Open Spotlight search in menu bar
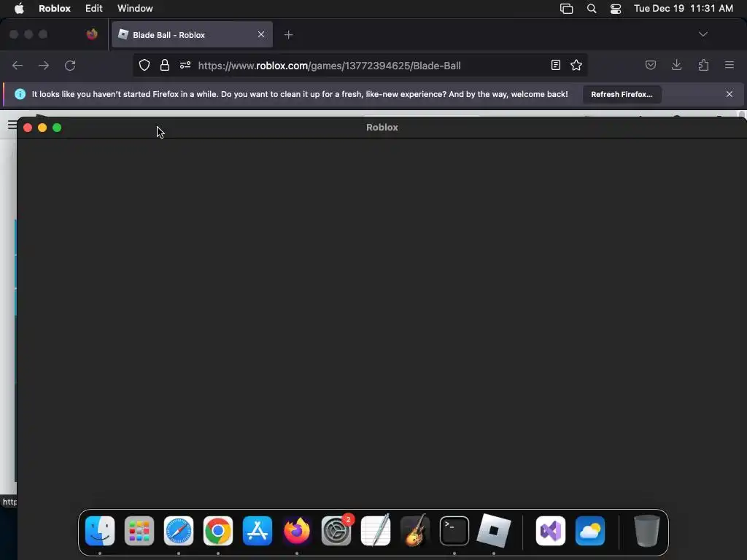Image resolution: width=747 pixels, height=560 pixels. coord(591,9)
